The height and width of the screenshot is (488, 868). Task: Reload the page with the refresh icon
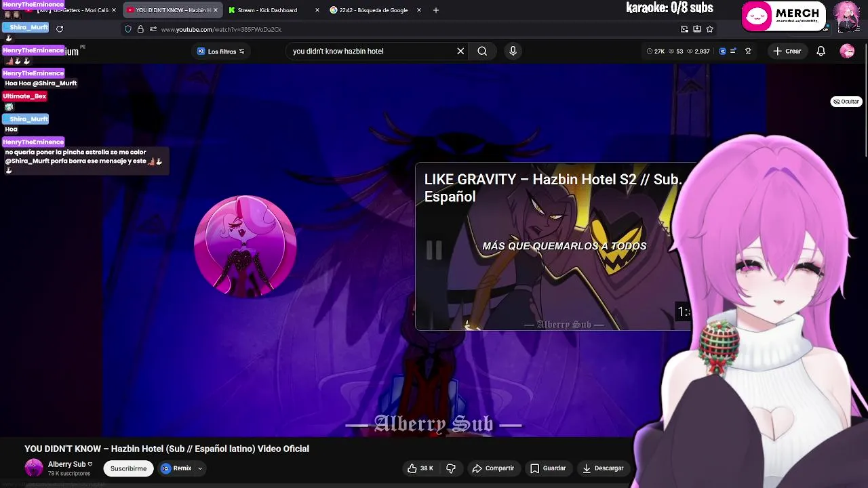(60, 28)
